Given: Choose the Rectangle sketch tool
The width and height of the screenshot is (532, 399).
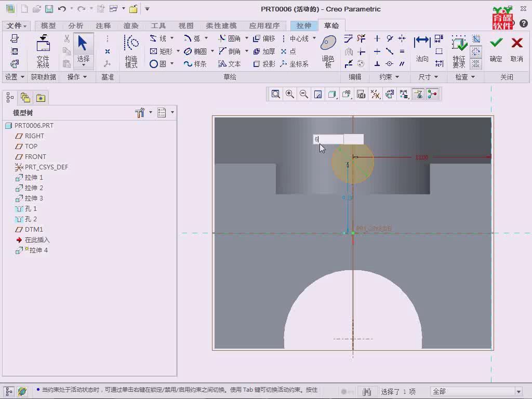Looking at the screenshot, I should (x=161, y=51).
